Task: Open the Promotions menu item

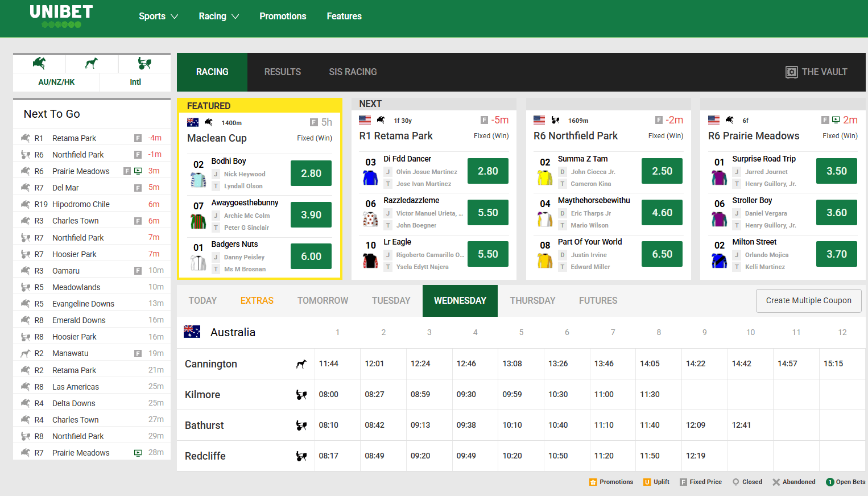Action: (x=283, y=16)
